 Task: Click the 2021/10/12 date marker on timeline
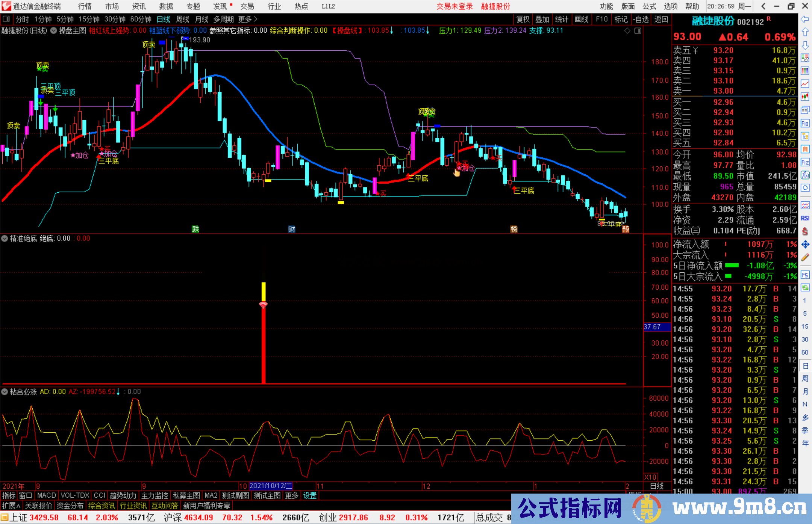(x=271, y=486)
